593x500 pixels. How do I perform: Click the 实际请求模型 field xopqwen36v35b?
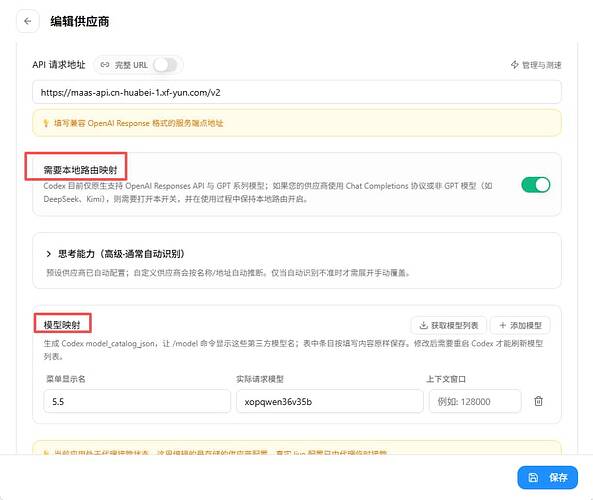point(330,401)
